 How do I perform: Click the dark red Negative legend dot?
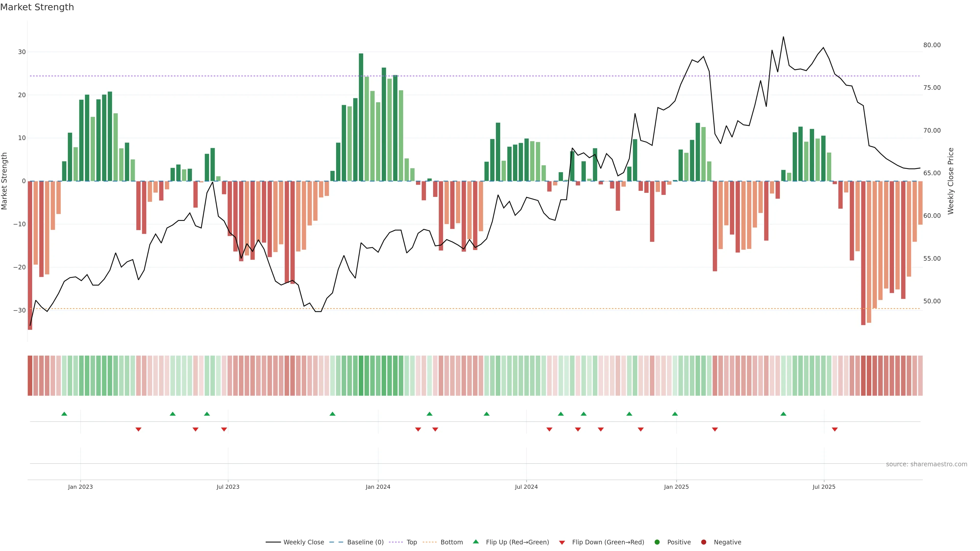[x=703, y=542]
